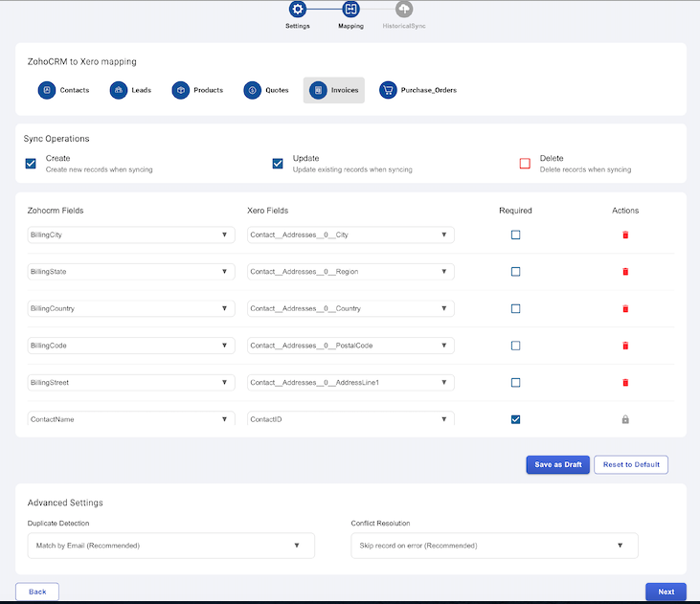Mark BillingCity mapping as required
700x604 pixels.
515,235
